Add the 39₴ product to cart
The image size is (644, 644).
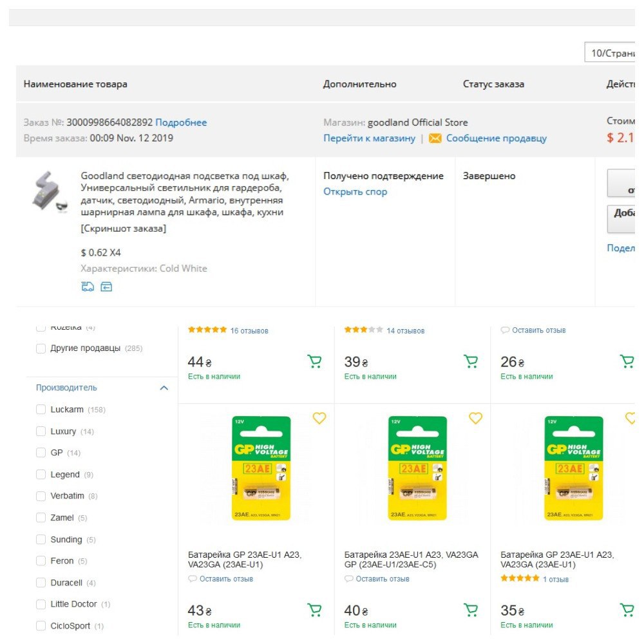471,361
